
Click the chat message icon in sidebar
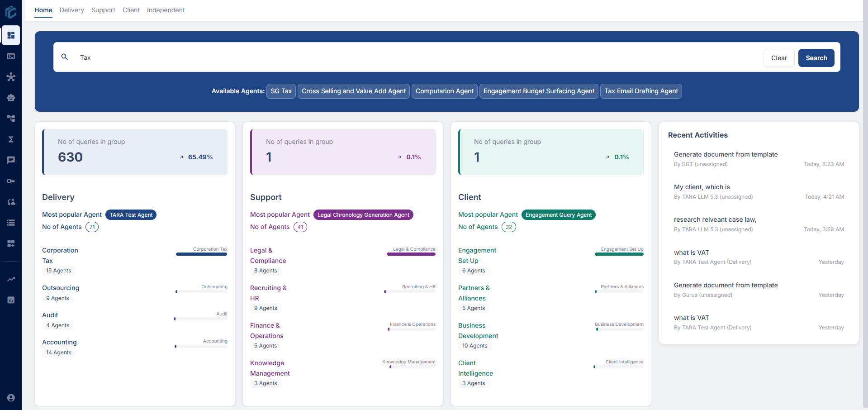(11, 160)
